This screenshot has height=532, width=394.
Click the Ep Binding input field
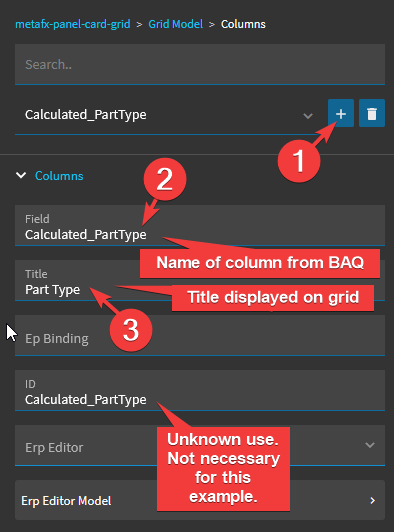tap(200, 335)
